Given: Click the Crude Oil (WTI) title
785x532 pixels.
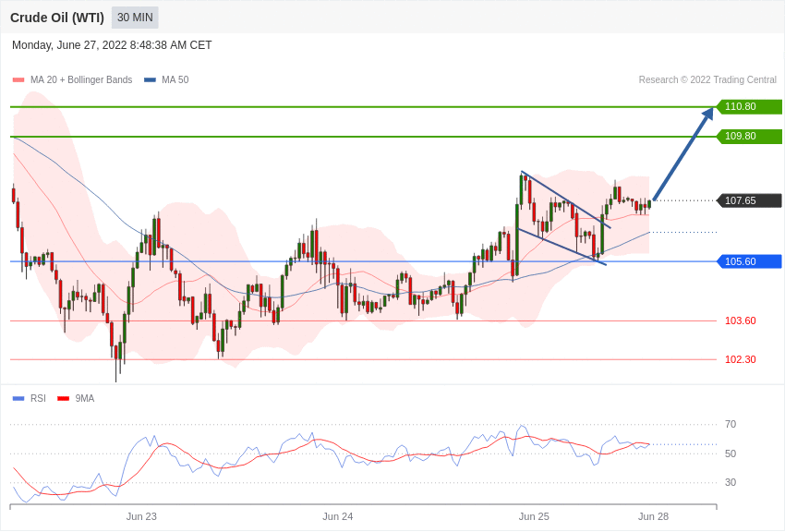Looking at the screenshot, I should (57, 18).
